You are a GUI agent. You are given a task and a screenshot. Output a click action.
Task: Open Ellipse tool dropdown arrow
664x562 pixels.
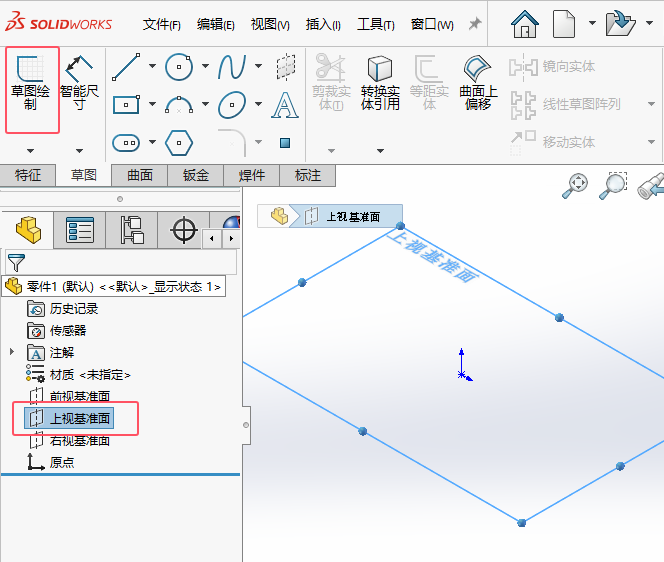tap(258, 104)
